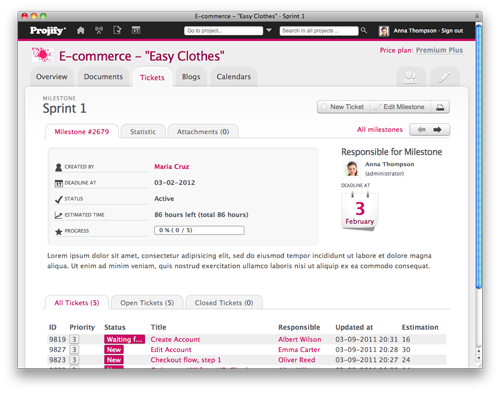
Task: Sort by Responsible column header
Action: [299, 327]
